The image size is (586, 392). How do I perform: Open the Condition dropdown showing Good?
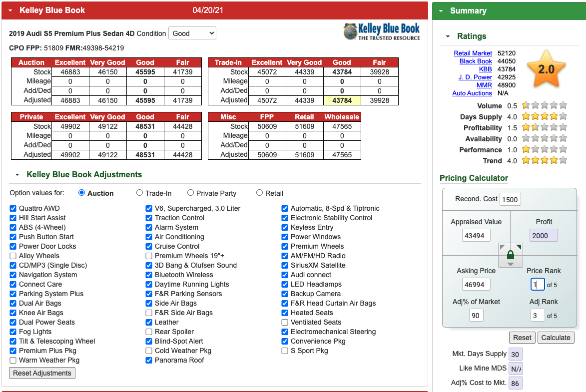(x=192, y=32)
